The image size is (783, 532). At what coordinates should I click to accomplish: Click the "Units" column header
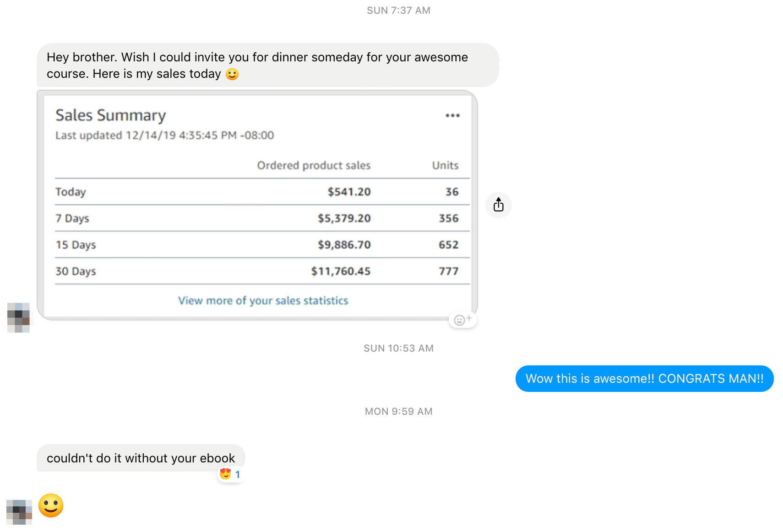click(445, 165)
